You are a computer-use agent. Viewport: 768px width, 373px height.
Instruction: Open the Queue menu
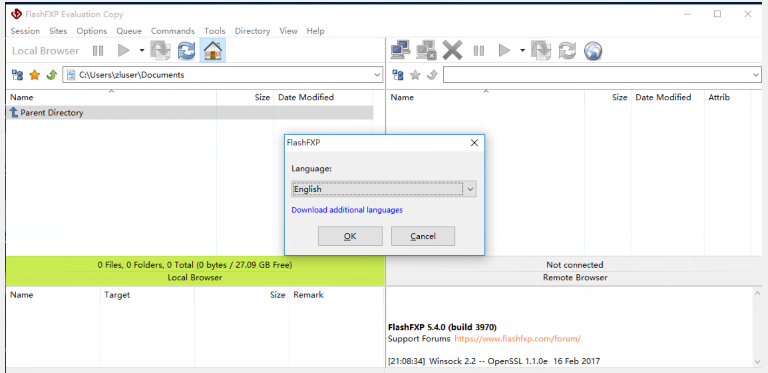129,31
